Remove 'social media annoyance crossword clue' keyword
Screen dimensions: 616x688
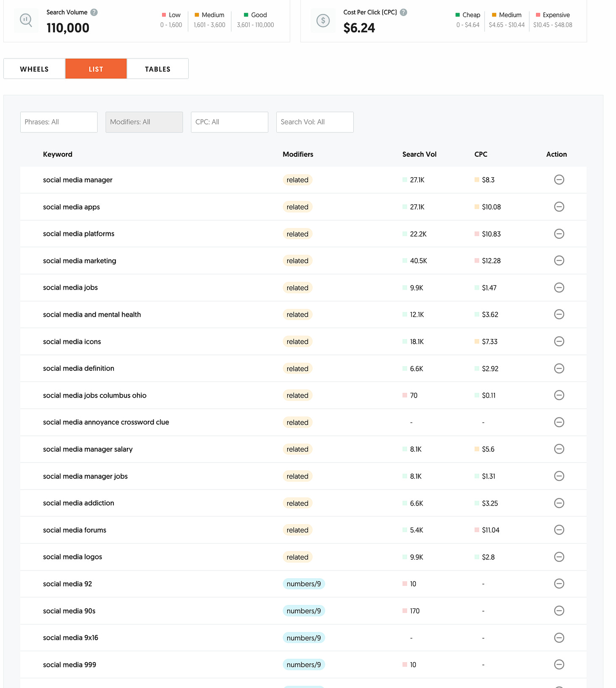559,422
